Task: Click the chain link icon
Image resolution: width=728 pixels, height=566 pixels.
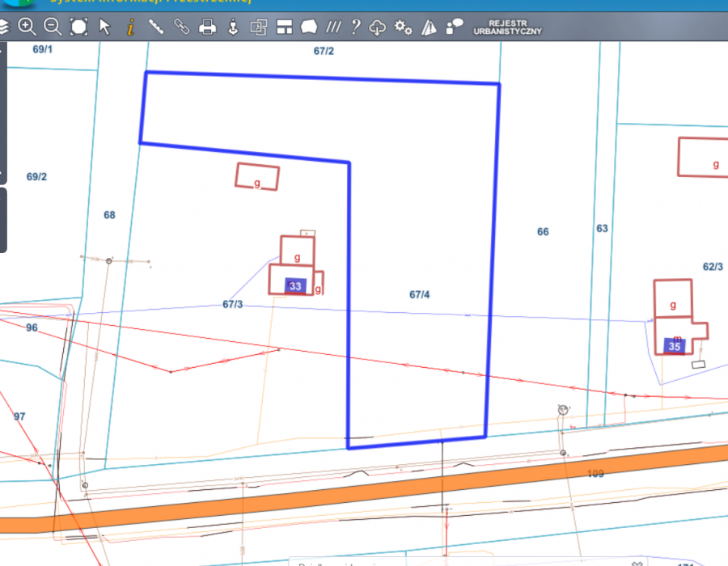Action: [182, 27]
